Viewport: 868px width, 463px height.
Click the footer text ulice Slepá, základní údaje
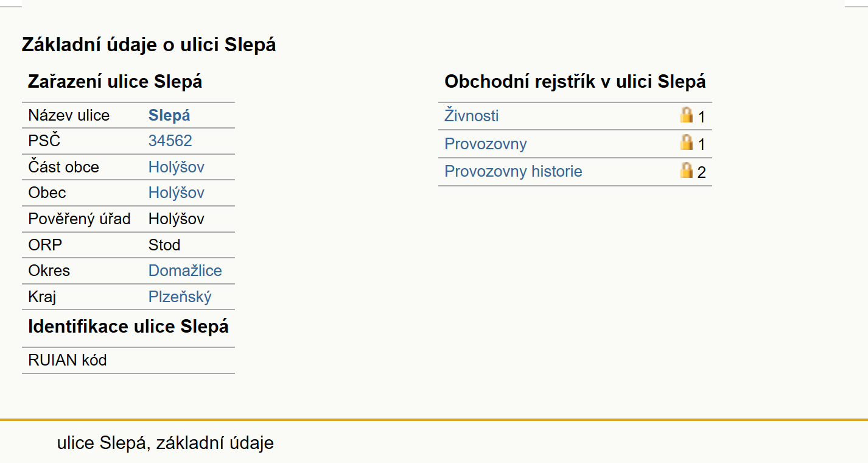point(166,443)
